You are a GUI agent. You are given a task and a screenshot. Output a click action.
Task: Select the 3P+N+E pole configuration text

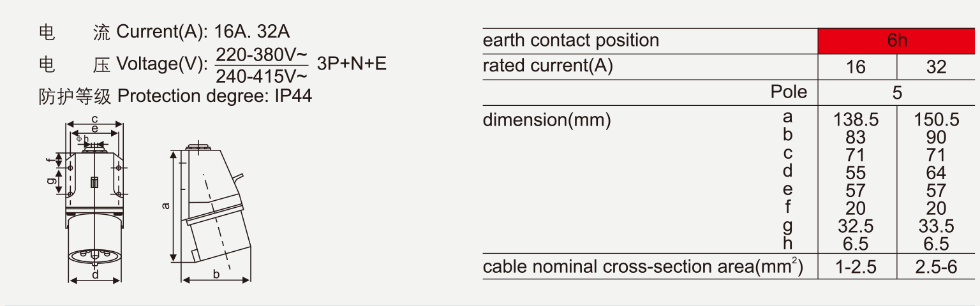coord(352,64)
